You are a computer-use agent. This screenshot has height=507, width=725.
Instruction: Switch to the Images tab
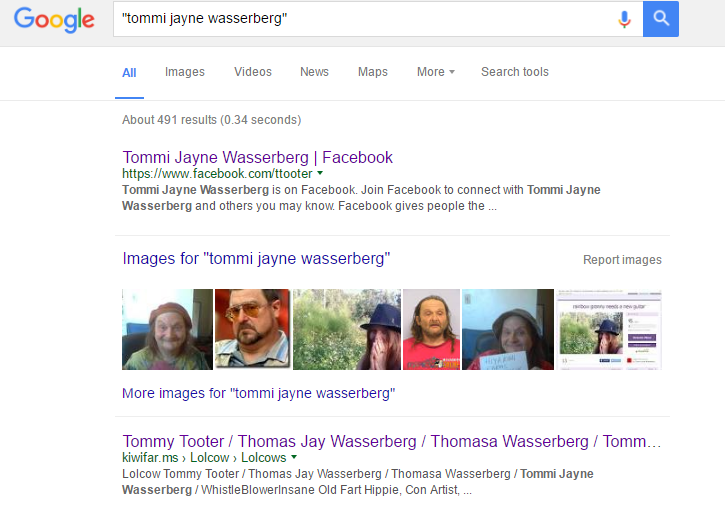click(x=184, y=72)
